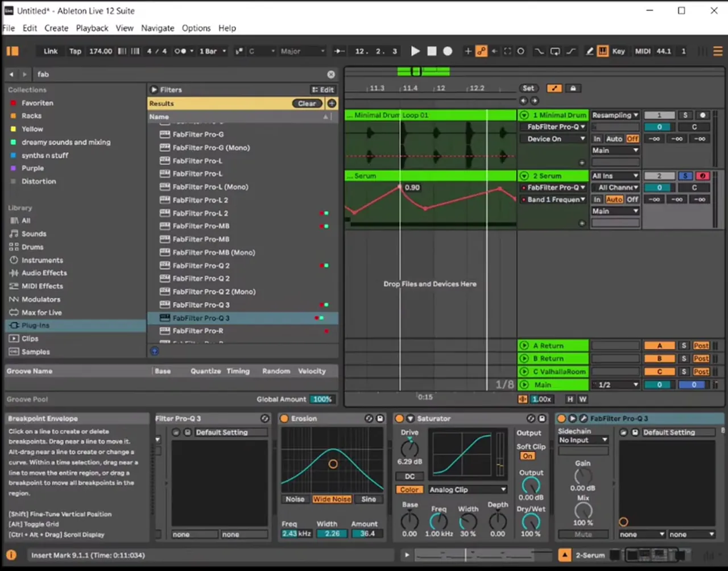Toggle the Erosion device activator
The height and width of the screenshot is (571, 728).
pyautogui.click(x=284, y=419)
